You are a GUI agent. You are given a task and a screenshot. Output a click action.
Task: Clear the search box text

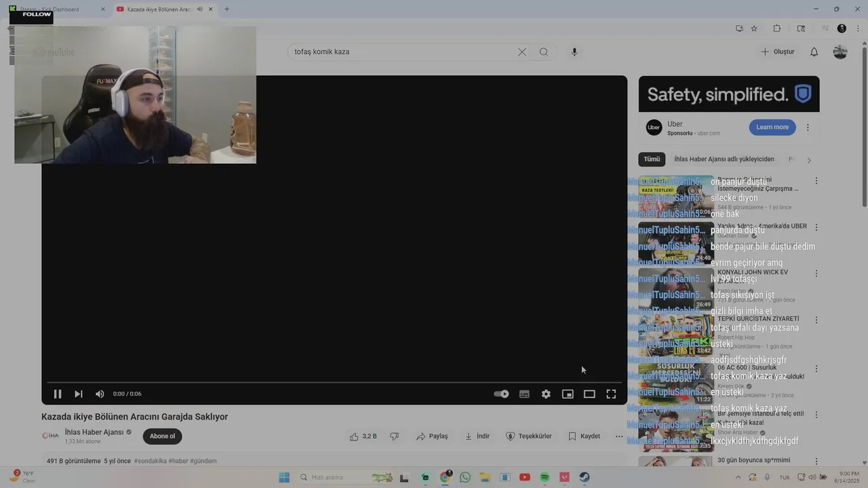(522, 52)
